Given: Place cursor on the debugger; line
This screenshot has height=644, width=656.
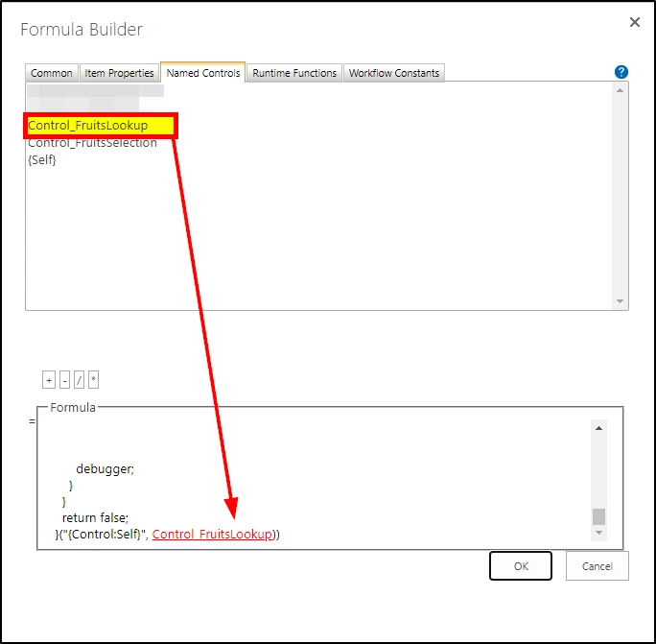Looking at the screenshot, I should pyautogui.click(x=105, y=468).
